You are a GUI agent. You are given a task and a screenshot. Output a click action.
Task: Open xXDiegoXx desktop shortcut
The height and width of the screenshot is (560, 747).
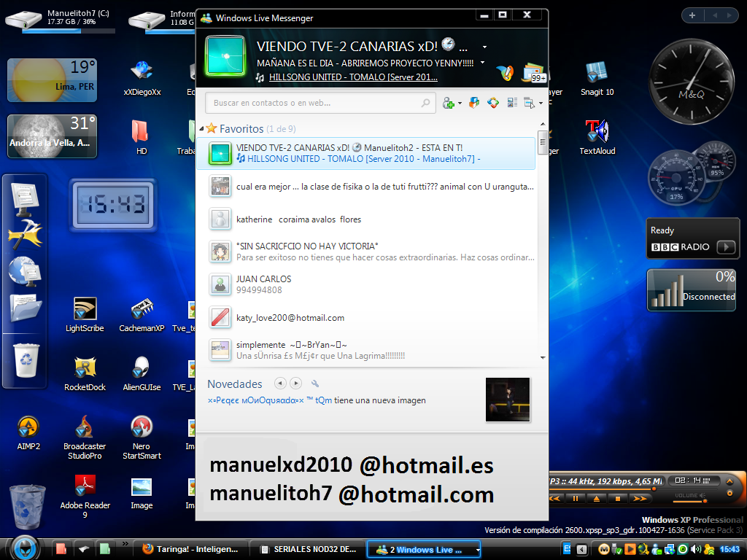(x=142, y=79)
